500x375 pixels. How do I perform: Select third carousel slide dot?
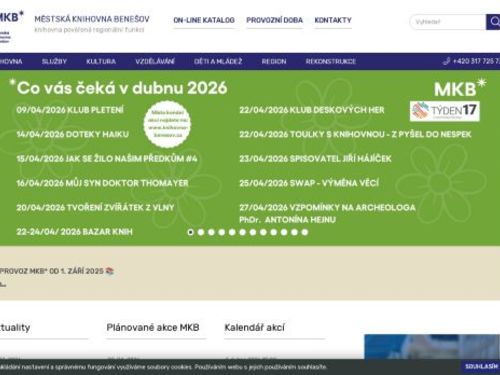pyautogui.click(x=211, y=232)
